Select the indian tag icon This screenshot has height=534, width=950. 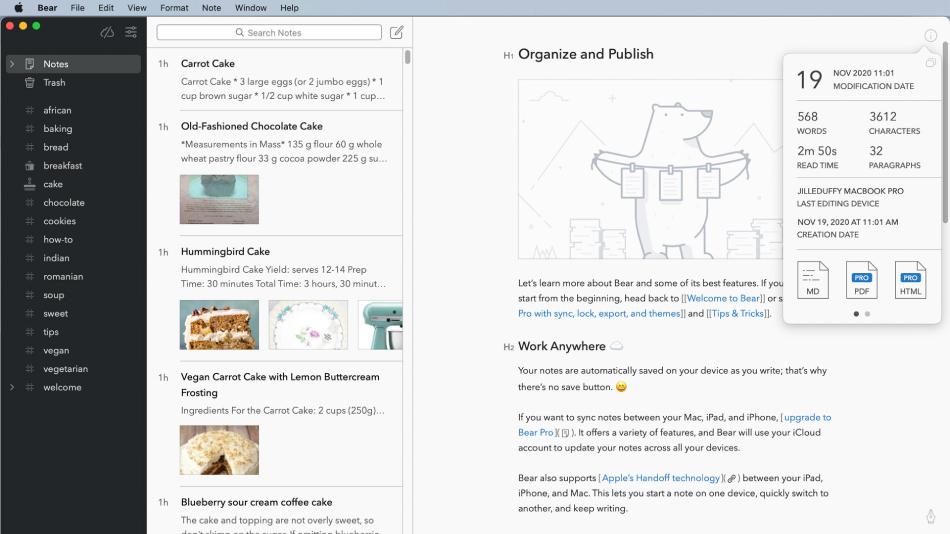29,258
